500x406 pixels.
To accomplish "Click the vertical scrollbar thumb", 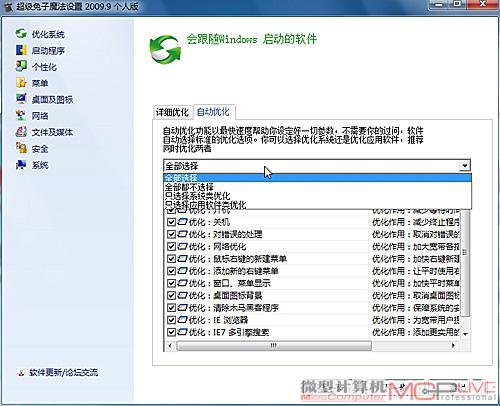I will [465, 263].
